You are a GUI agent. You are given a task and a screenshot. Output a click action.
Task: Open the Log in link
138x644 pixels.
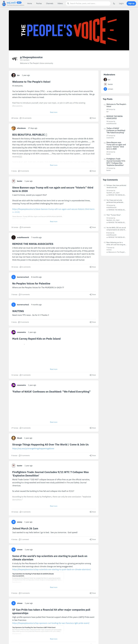(x=121, y=4)
